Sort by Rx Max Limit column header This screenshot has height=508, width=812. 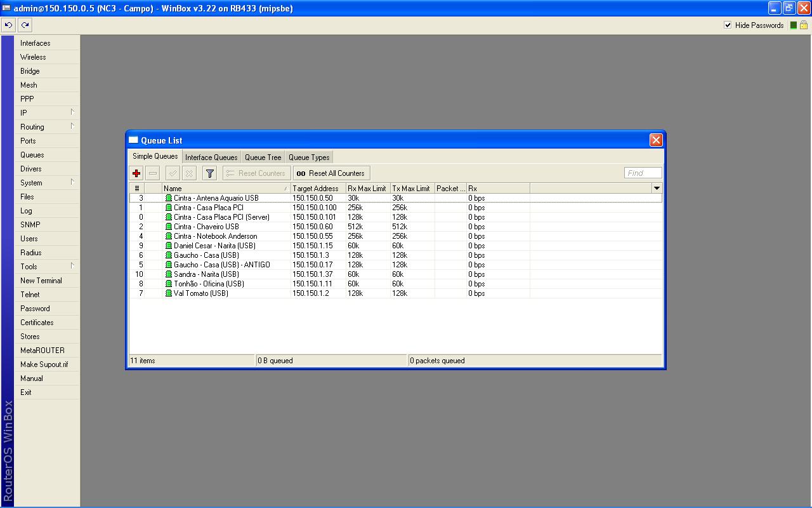pos(368,188)
